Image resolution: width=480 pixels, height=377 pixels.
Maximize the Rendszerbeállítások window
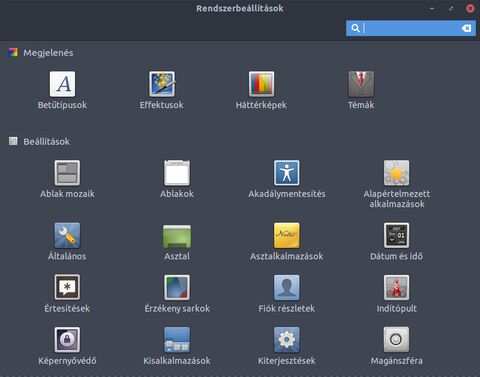pyautogui.click(x=451, y=9)
